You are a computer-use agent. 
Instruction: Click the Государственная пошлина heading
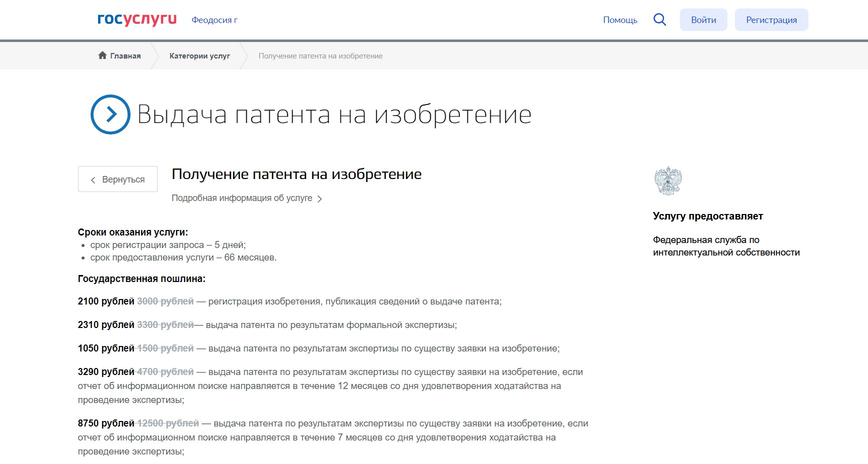142,278
